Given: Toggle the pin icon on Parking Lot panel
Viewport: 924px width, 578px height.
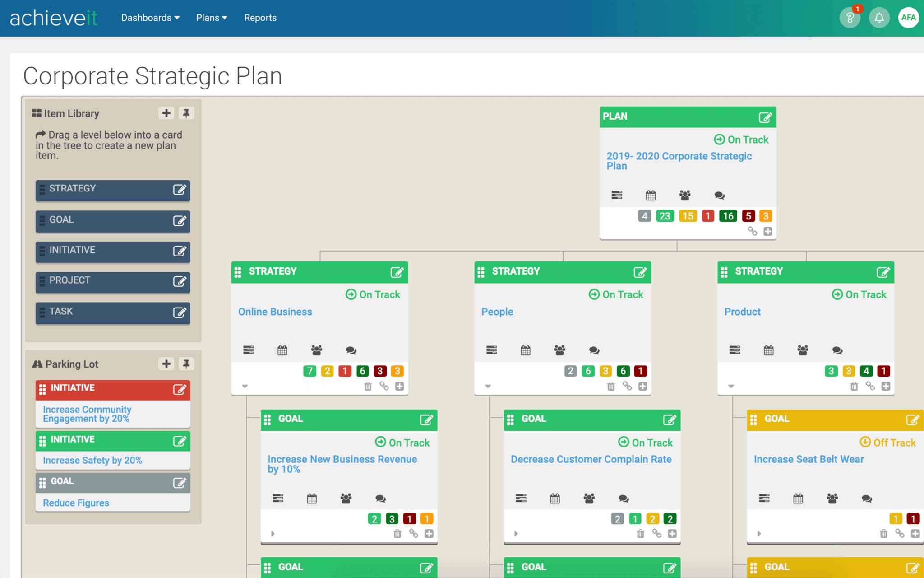Looking at the screenshot, I should pos(186,363).
